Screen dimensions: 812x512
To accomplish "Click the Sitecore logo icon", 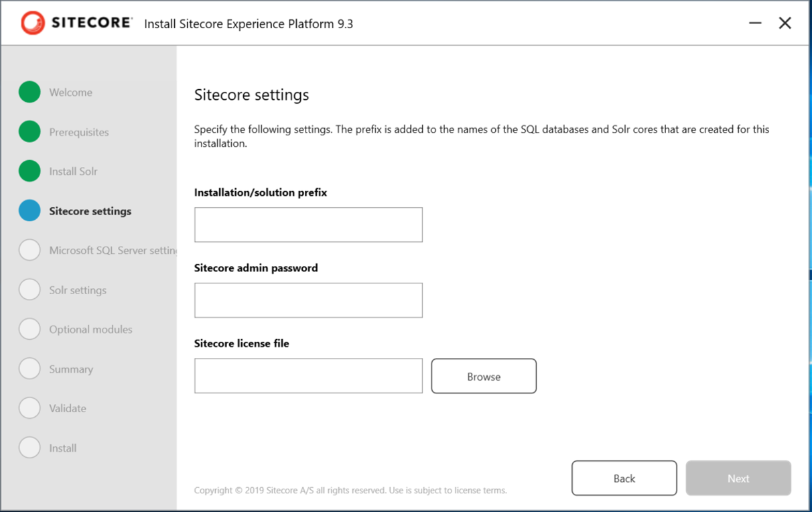I will (x=32, y=23).
